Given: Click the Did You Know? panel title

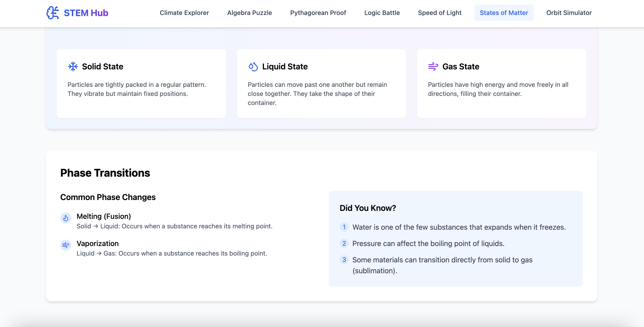Looking at the screenshot, I should 368,208.
